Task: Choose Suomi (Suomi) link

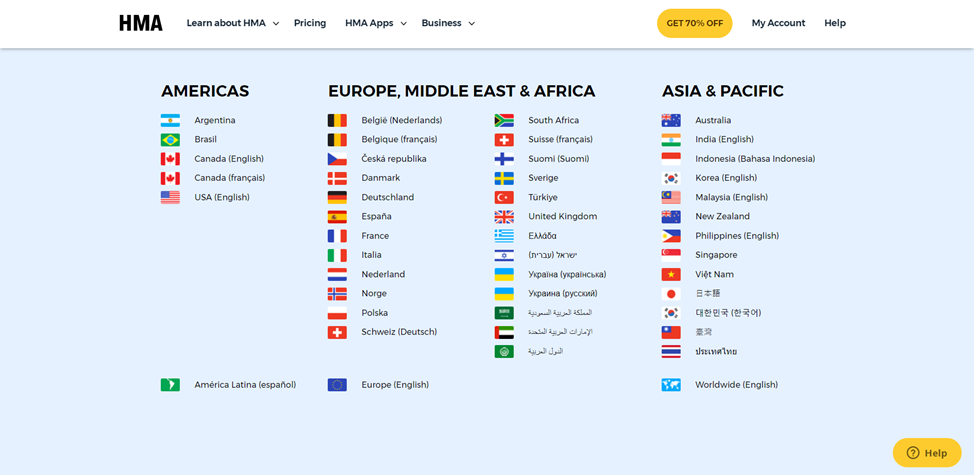Action: [x=558, y=159]
